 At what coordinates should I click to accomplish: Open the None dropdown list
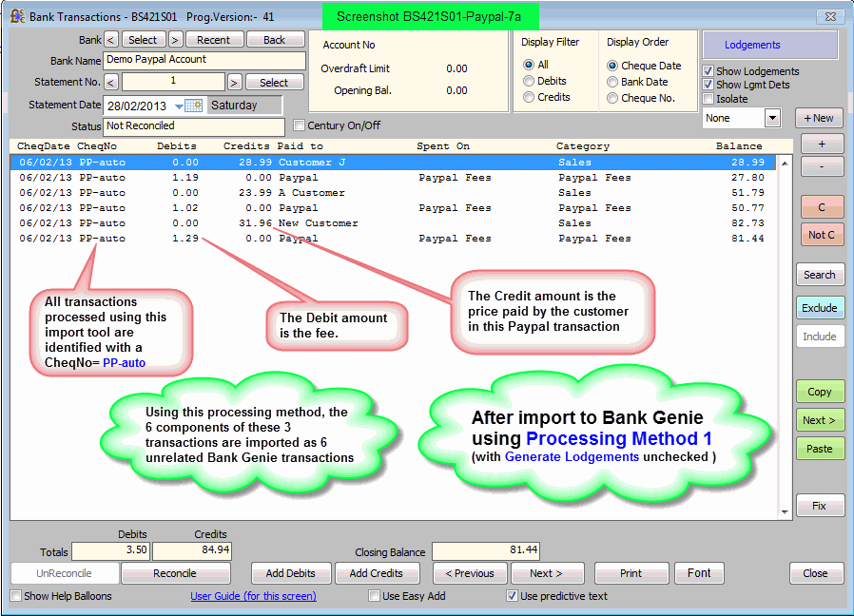click(772, 118)
